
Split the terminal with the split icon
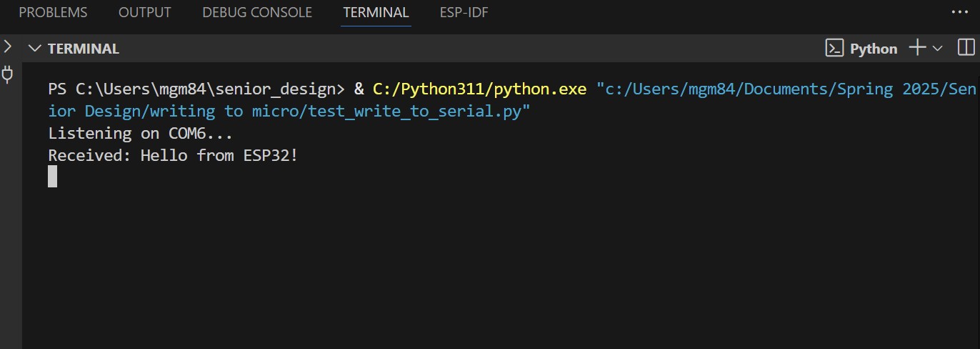[965, 48]
